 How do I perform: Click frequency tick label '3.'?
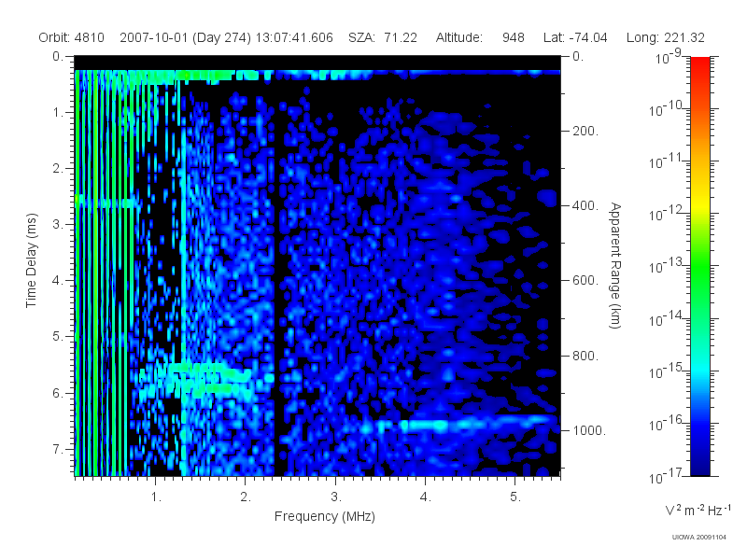(336, 497)
